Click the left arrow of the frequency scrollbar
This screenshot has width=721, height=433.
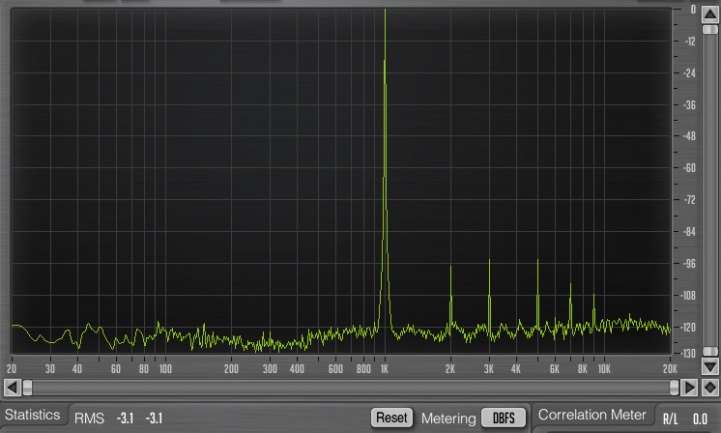[x=12, y=387]
